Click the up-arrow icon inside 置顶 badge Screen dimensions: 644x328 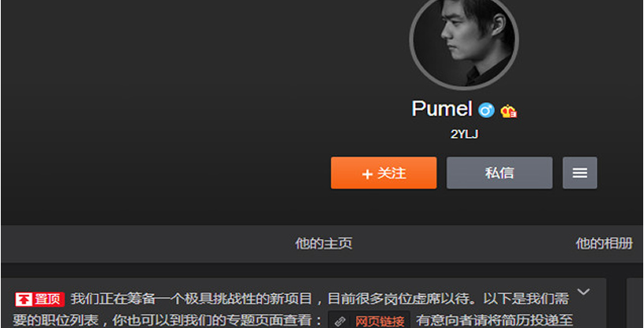(24, 300)
